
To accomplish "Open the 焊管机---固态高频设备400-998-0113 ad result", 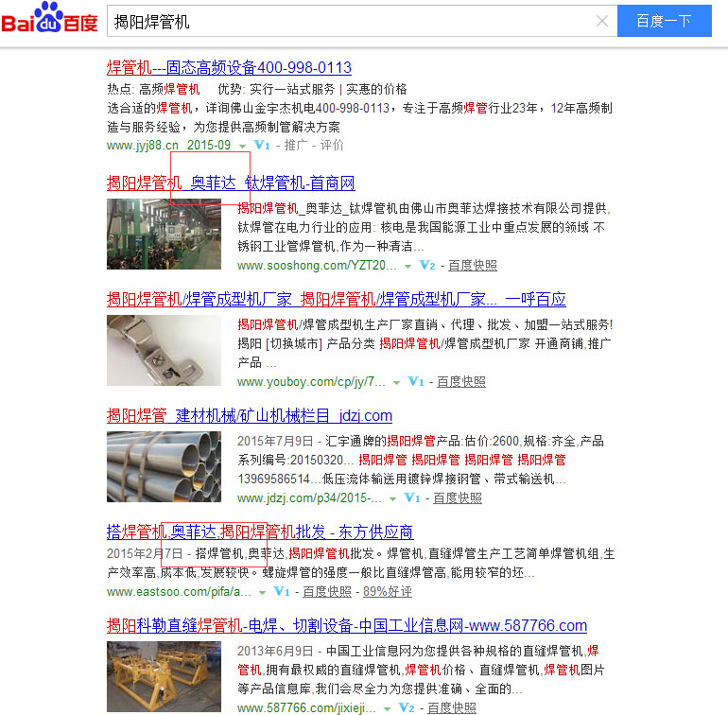I will (x=229, y=68).
